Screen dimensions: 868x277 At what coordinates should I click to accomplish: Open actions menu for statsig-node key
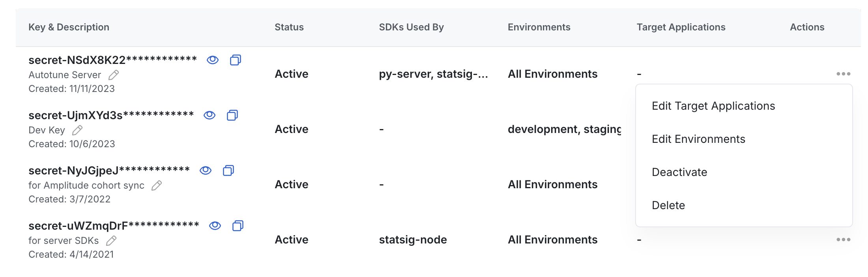(x=843, y=240)
